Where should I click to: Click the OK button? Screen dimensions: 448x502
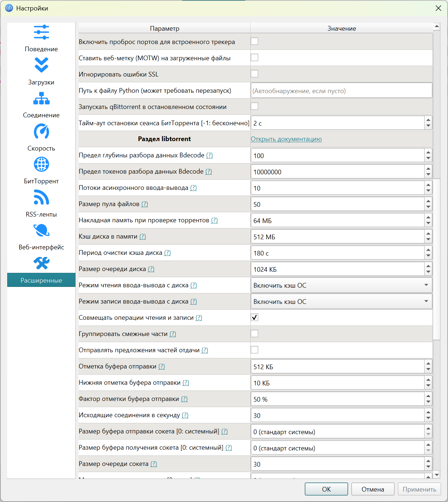326,489
